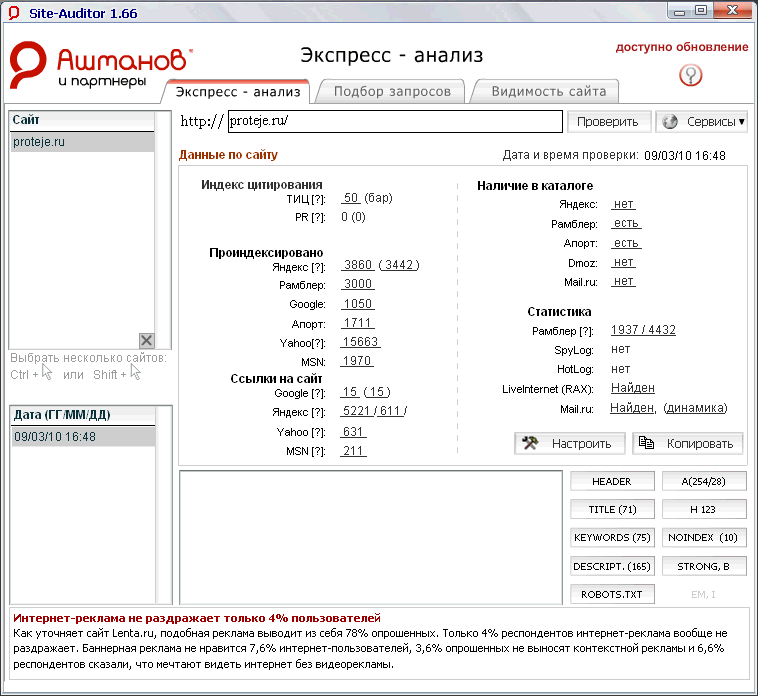This screenshot has width=758, height=696.
Task: Open the LiveInternet Найден link
Action: [632, 388]
